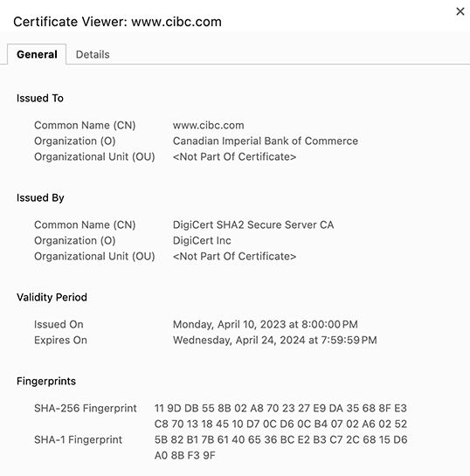Click the Certificate Viewer title text
470x476 pixels.
pos(117,22)
